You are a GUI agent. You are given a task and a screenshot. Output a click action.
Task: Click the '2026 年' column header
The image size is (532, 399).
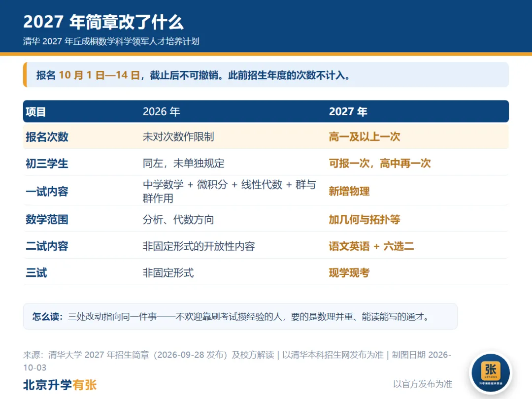161,112
